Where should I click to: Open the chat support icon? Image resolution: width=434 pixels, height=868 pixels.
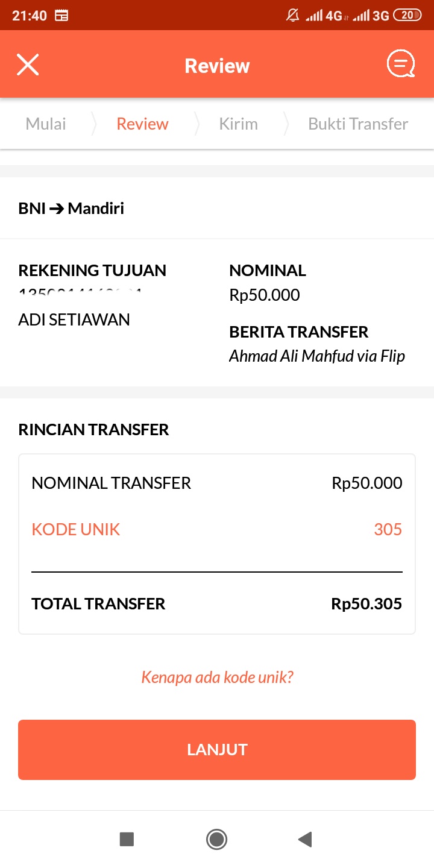point(400,64)
